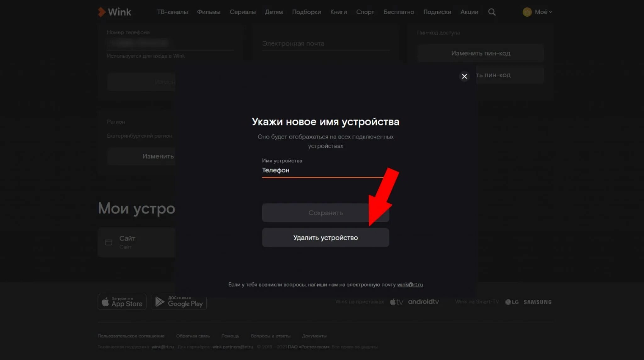Screen dimensions: 644x360
Task: Go to the Сериалы section
Action: coord(242,12)
